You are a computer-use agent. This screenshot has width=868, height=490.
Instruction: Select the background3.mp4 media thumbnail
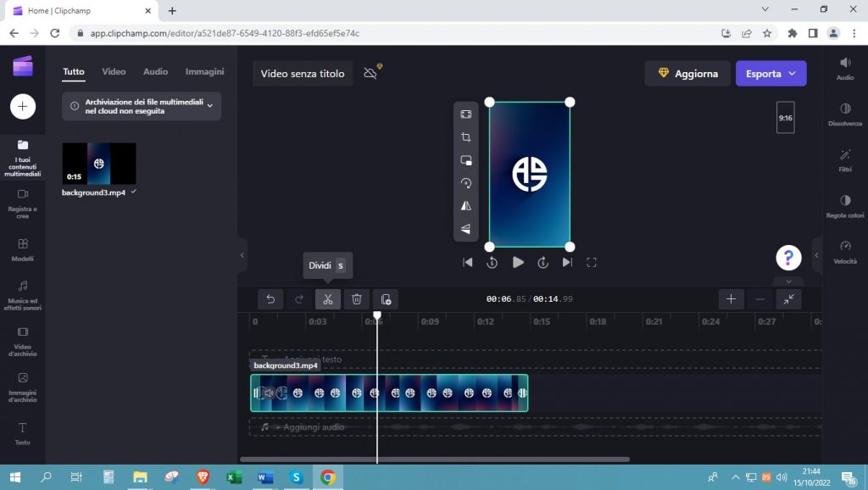[x=99, y=164]
